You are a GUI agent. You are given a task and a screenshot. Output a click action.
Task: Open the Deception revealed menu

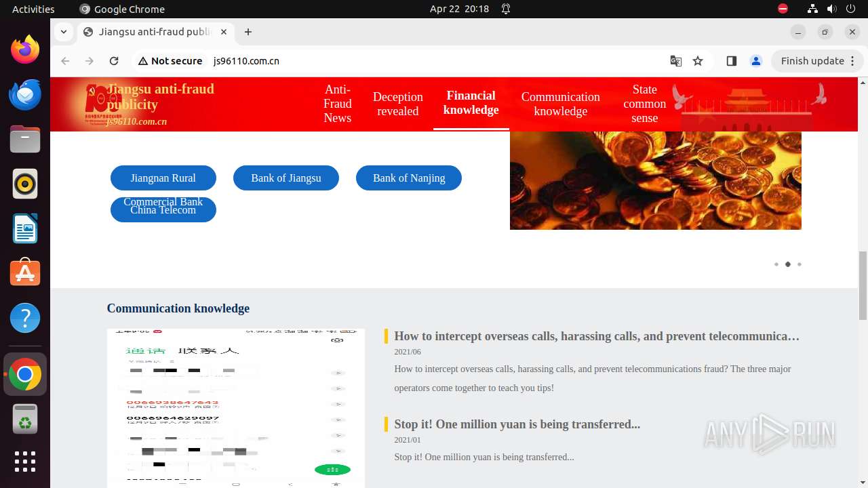(398, 104)
